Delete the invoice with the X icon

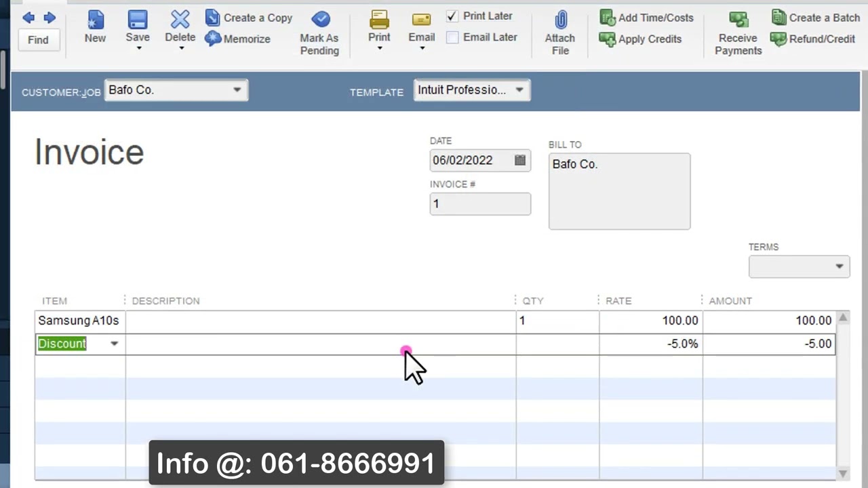coord(180,20)
